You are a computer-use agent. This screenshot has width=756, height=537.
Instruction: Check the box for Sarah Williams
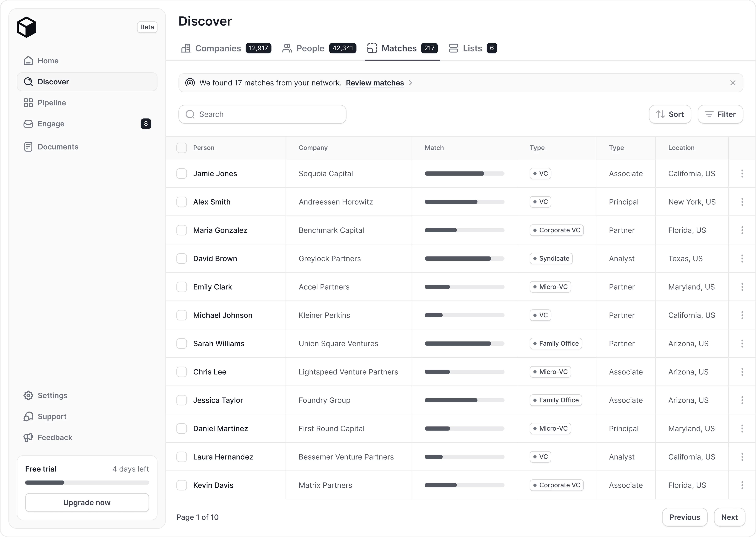click(182, 344)
